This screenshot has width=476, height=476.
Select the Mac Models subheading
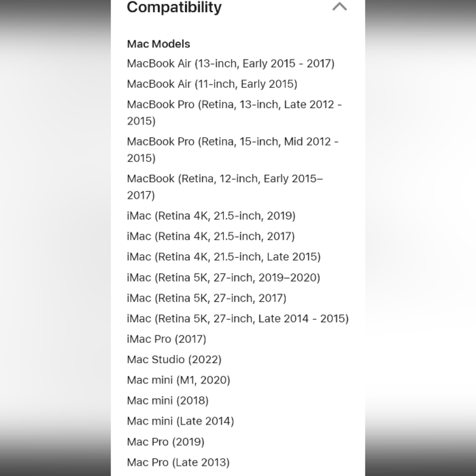pos(159,44)
